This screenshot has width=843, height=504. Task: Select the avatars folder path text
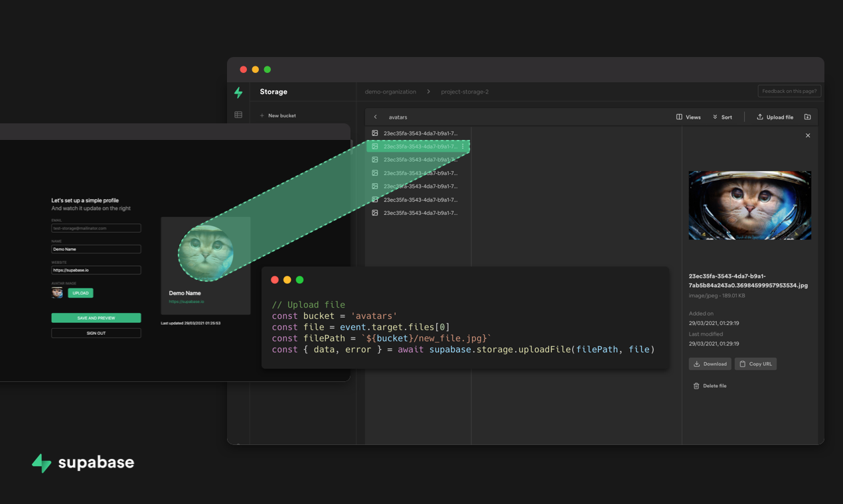click(x=398, y=117)
